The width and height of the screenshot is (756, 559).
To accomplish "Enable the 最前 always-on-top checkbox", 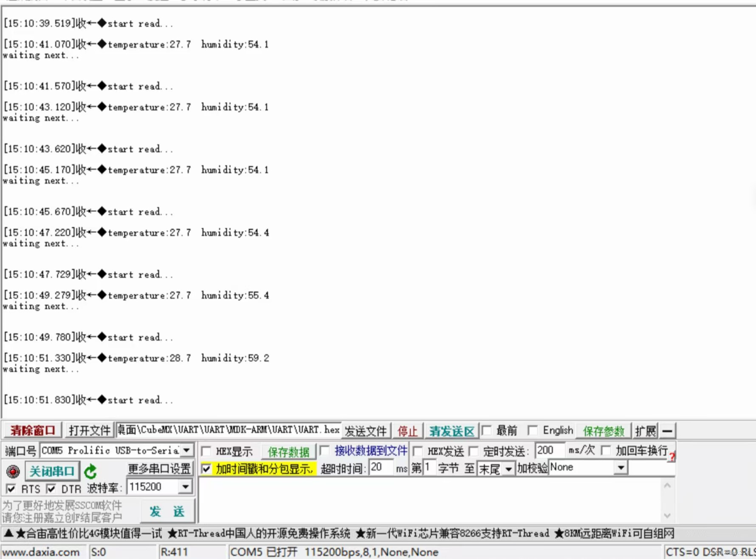I will tap(487, 431).
